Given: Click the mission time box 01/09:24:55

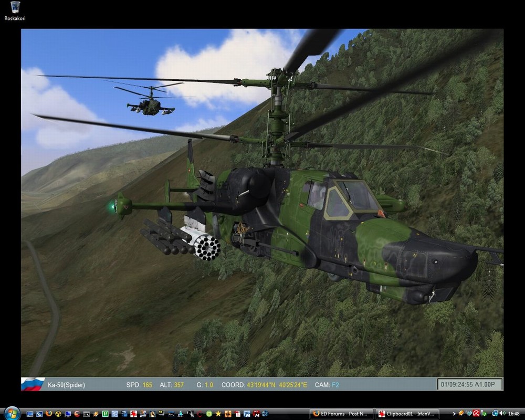Looking at the screenshot, I should [x=470, y=384].
